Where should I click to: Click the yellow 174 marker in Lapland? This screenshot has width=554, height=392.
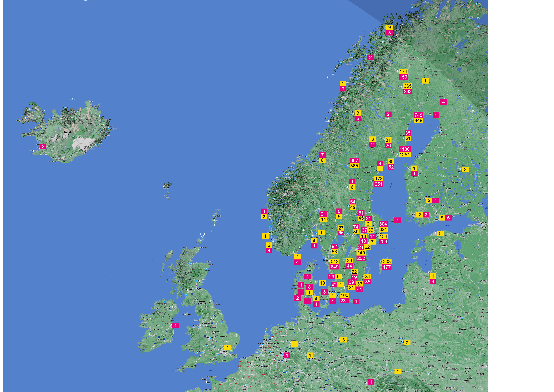pos(403,71)
